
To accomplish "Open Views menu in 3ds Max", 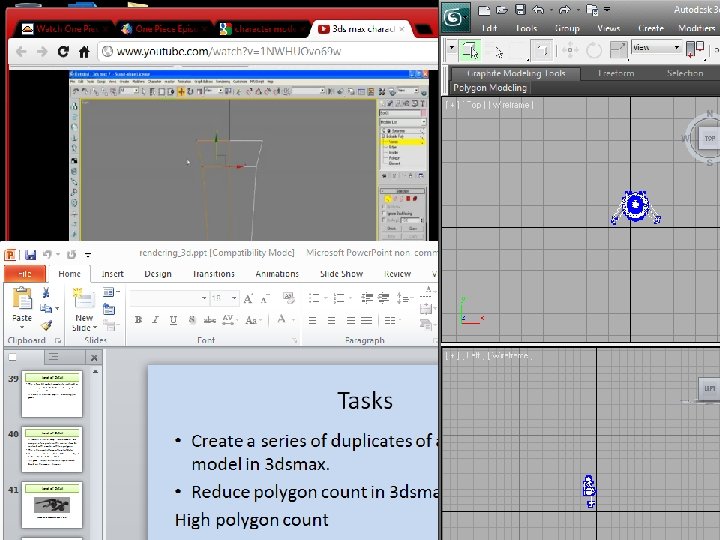I will coord(608,28).
